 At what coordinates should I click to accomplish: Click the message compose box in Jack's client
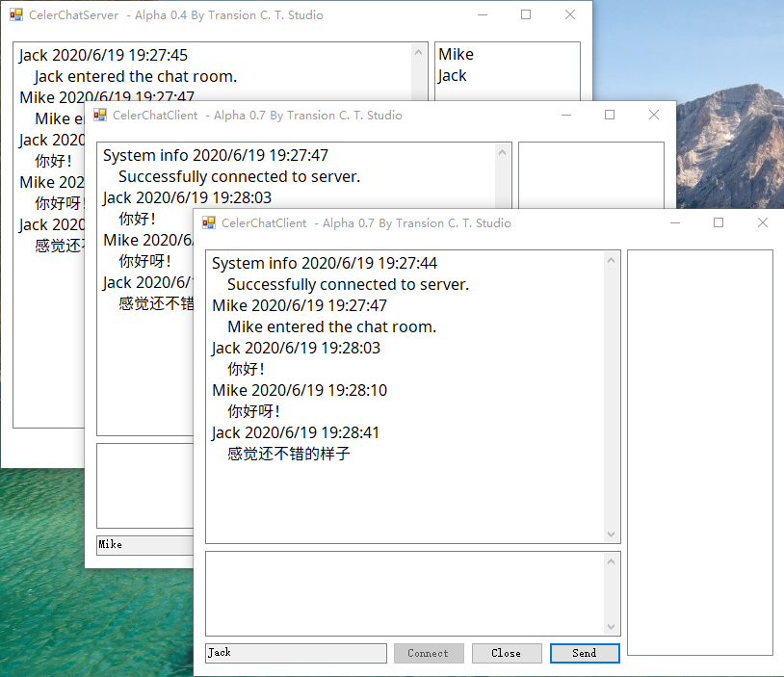405,593
